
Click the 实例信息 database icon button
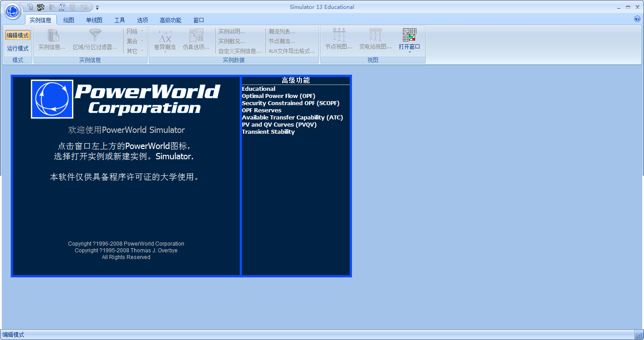[x=52, y=36]
